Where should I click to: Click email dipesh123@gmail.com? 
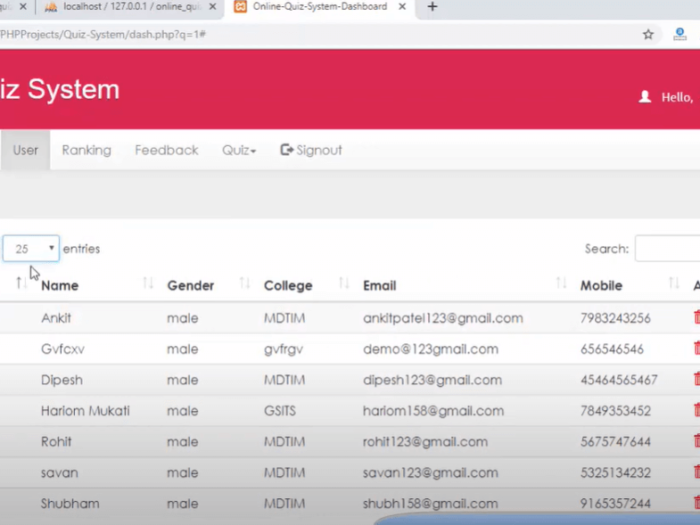tap(432, 380)
